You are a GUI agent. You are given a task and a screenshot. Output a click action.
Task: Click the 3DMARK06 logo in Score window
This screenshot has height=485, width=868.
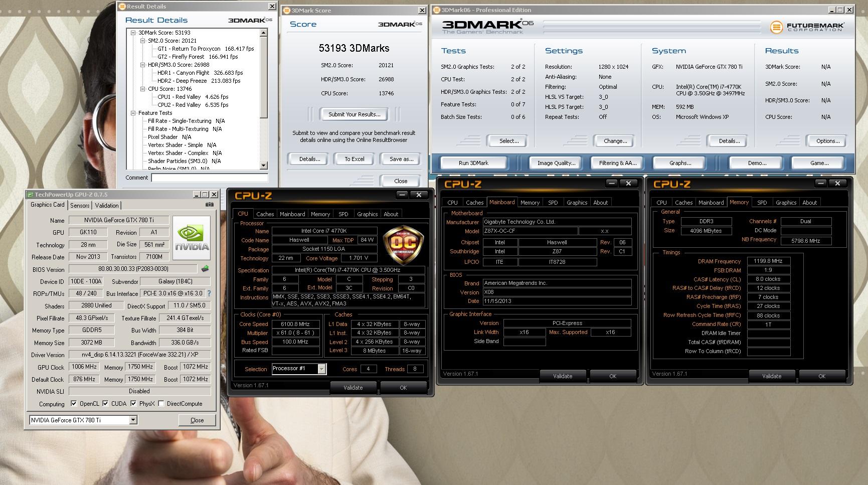click(x=400, y=24)
